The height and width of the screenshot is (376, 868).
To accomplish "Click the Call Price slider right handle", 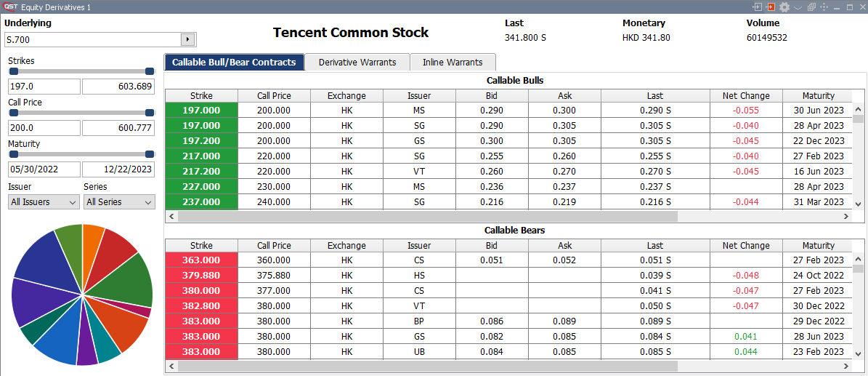I will [x=149, y=113].
